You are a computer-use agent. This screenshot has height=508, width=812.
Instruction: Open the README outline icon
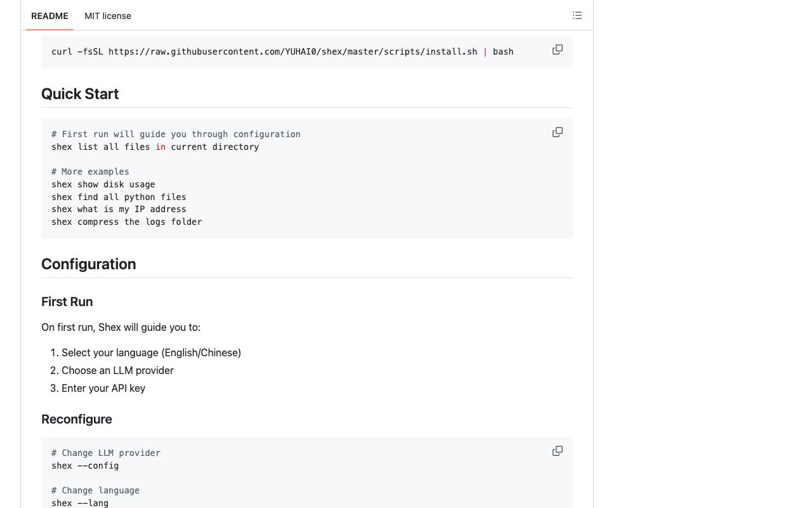[x=577, y=15]
